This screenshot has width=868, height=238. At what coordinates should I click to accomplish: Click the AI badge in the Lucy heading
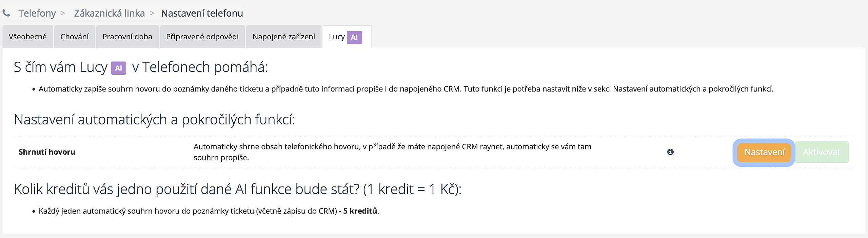pyautogui.click(x=119, y=68)
